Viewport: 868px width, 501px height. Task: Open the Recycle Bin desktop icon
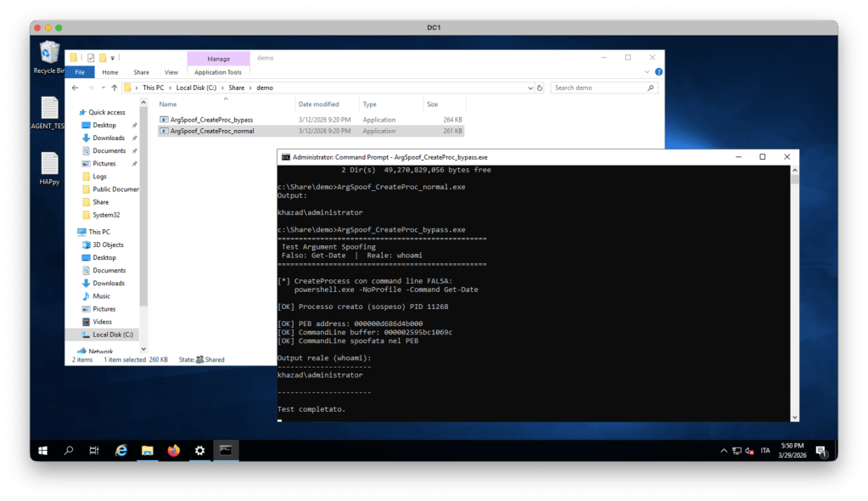click(49, 56)
